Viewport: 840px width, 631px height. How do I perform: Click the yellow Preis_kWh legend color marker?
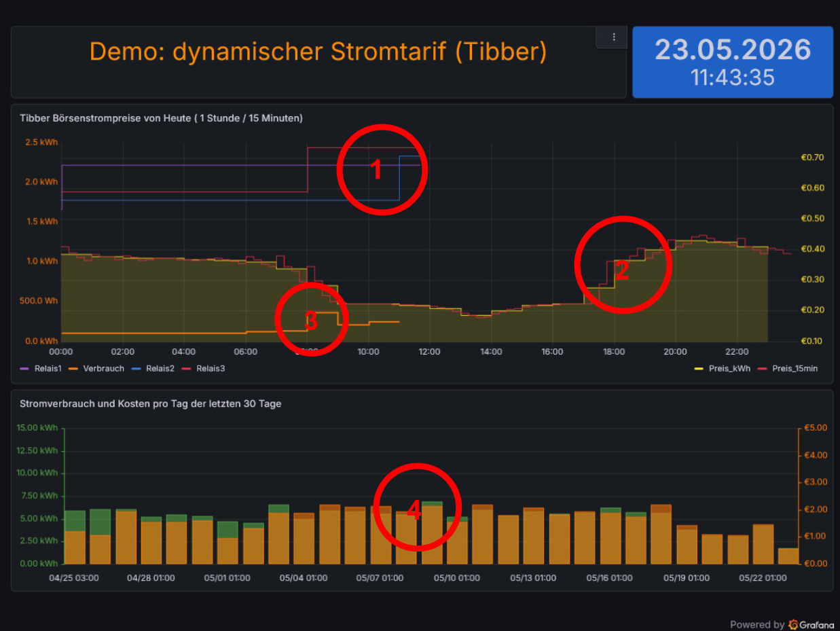[697, 369]
